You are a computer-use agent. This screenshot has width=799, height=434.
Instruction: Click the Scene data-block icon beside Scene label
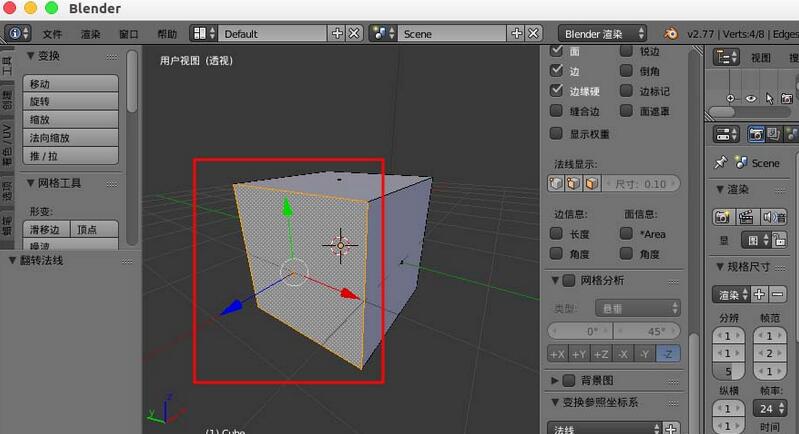click(x=740, y=162)
